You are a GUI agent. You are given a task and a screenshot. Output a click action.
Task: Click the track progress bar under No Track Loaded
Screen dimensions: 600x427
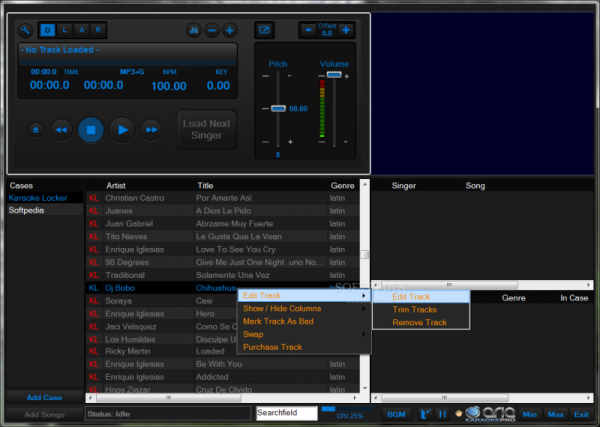click(x=127, y=62)
